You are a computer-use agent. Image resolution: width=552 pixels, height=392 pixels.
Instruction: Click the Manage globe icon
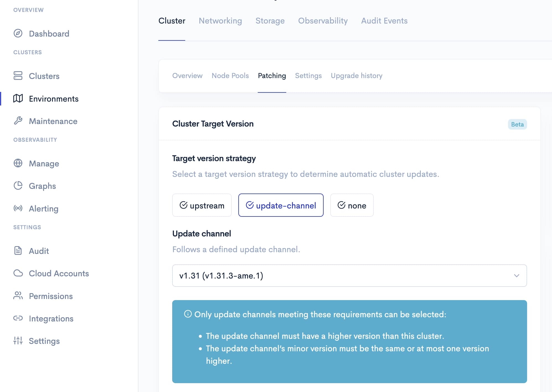pos(18,163)
